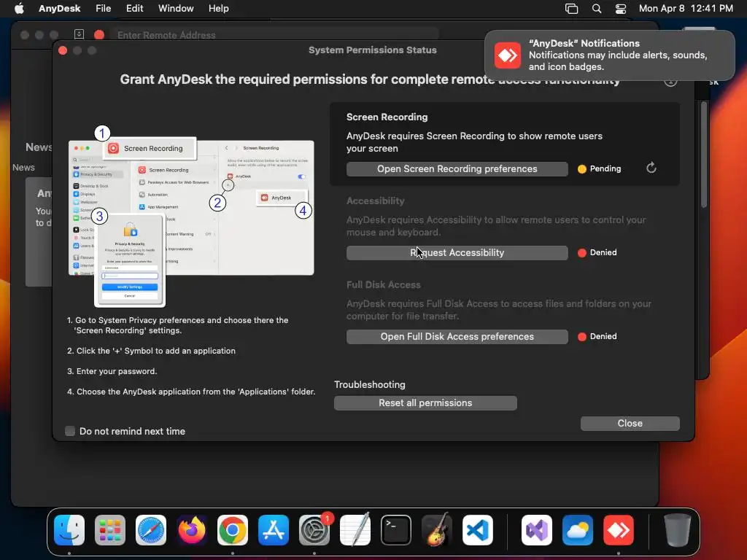Launch Google Chrome from the Dock
The height and width of the screenshot is (560, 747).
(x=233, y=529)
